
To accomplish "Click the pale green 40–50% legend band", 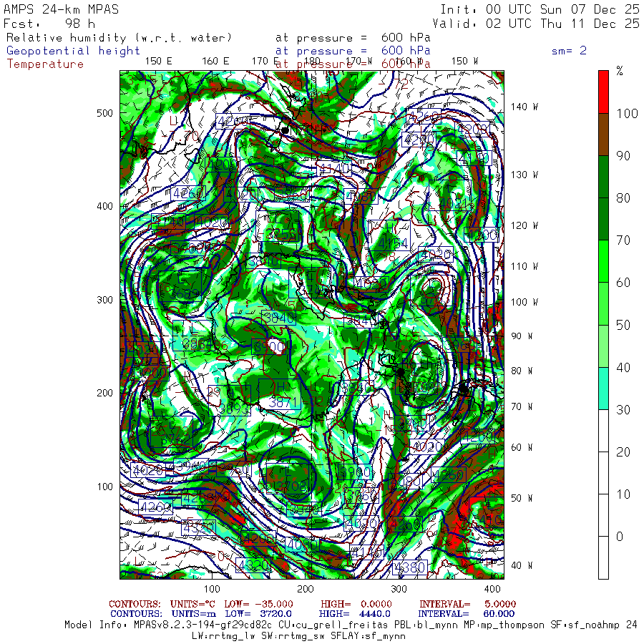I will pyautogui.click(x=603, y=346).
